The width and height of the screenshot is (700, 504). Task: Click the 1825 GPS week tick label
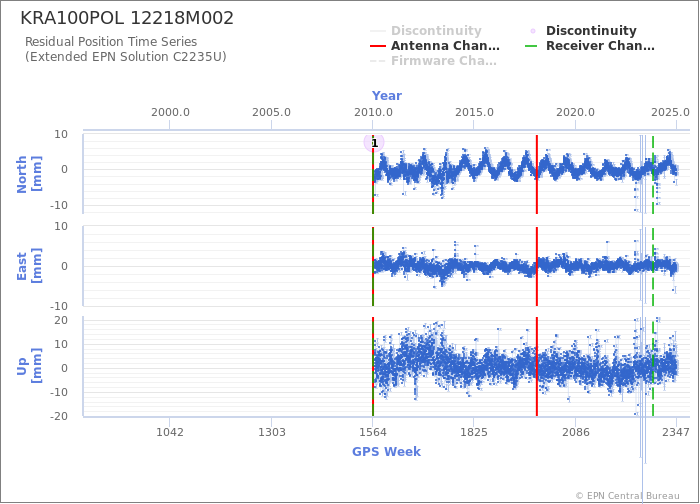(x=474, y=432)
